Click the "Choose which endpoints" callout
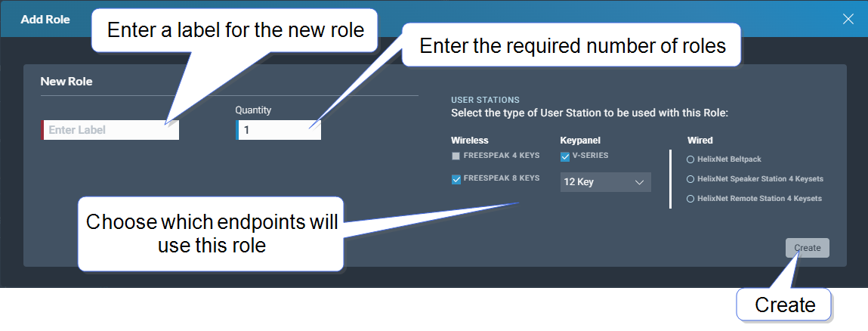 tap(212, 233)
